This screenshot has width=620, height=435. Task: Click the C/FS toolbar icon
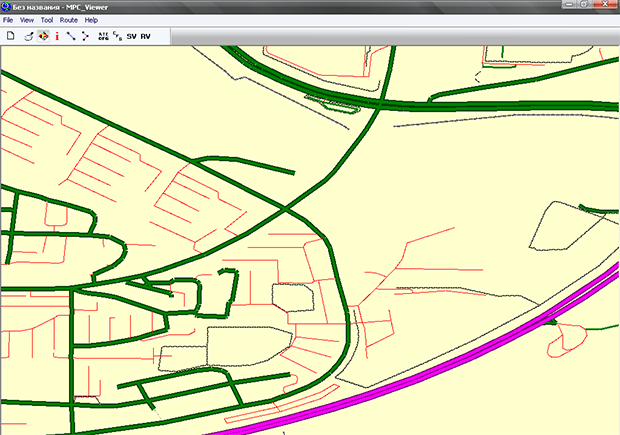point(117,36)
